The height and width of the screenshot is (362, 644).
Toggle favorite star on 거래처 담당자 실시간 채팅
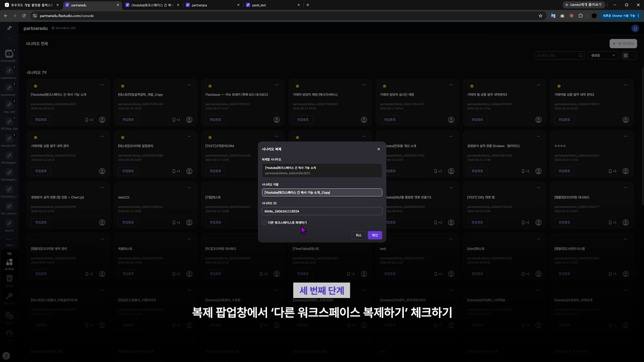point(384,86)
